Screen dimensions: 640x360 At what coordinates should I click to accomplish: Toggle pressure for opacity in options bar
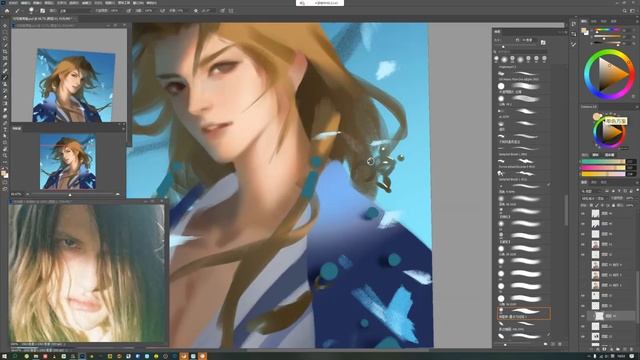coord(129,11)
